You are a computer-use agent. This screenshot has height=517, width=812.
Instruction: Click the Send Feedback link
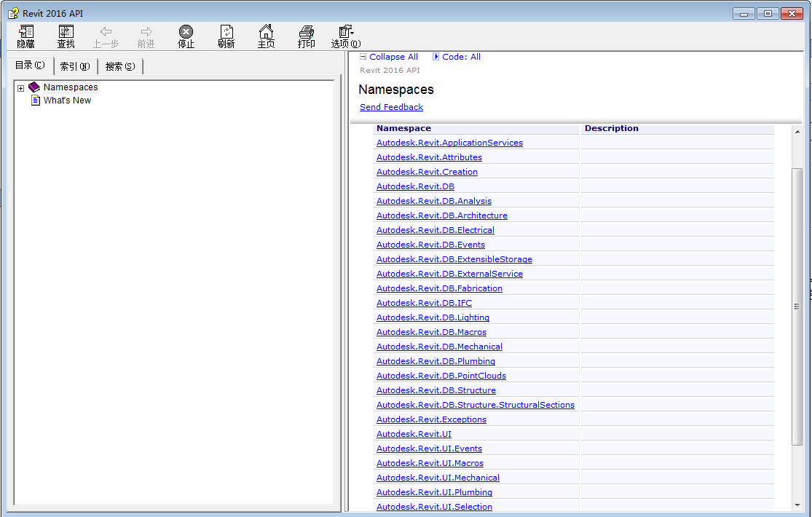pyautogui.click(x=392, y=107)
